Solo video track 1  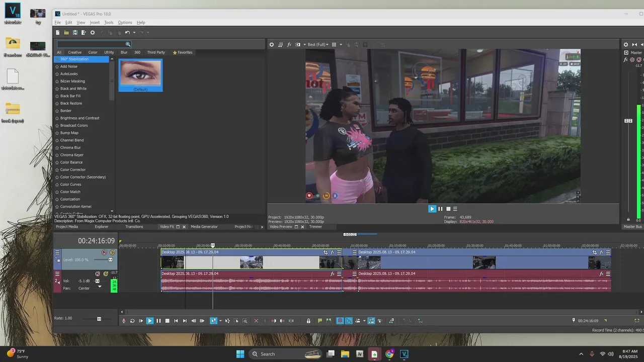click(x=113, y=252)
